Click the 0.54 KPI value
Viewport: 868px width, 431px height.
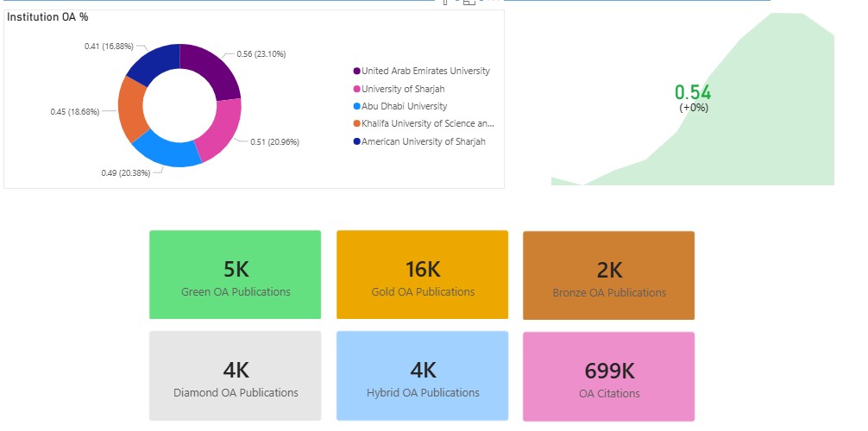pyautogui.click(x=693, y=92)
